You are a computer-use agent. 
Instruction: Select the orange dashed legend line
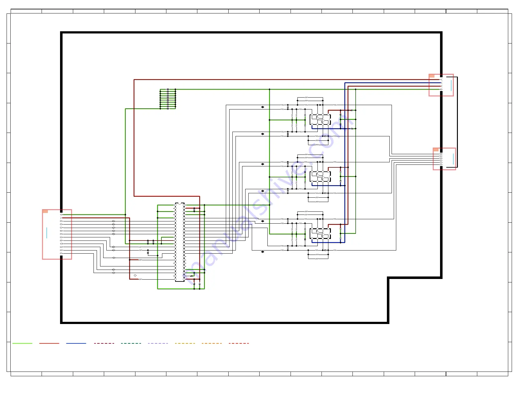coord(212,343)
